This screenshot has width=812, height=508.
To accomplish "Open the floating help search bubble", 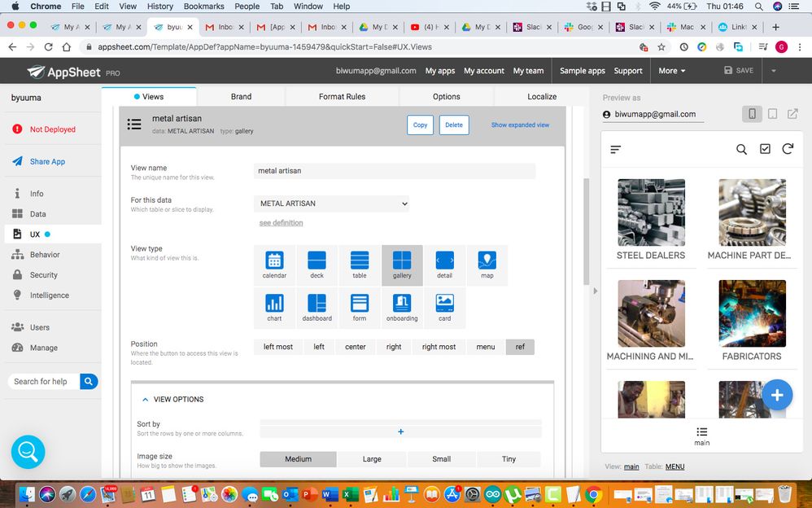I will [28, 452].
